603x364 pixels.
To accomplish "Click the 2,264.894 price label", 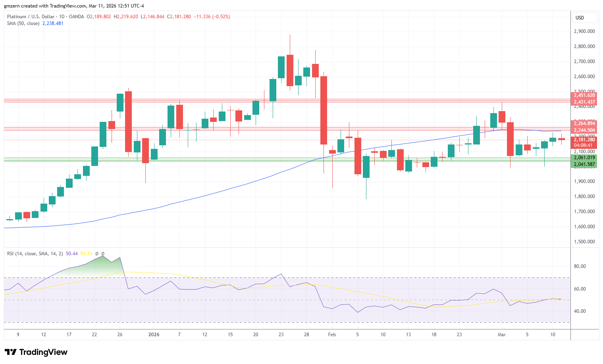I will coord(584,123).
